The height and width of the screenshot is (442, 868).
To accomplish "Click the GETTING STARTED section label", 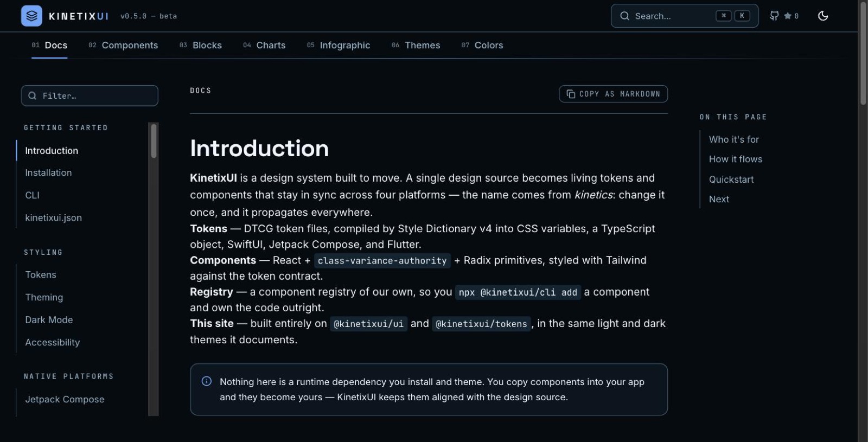I will coord(66,127).
